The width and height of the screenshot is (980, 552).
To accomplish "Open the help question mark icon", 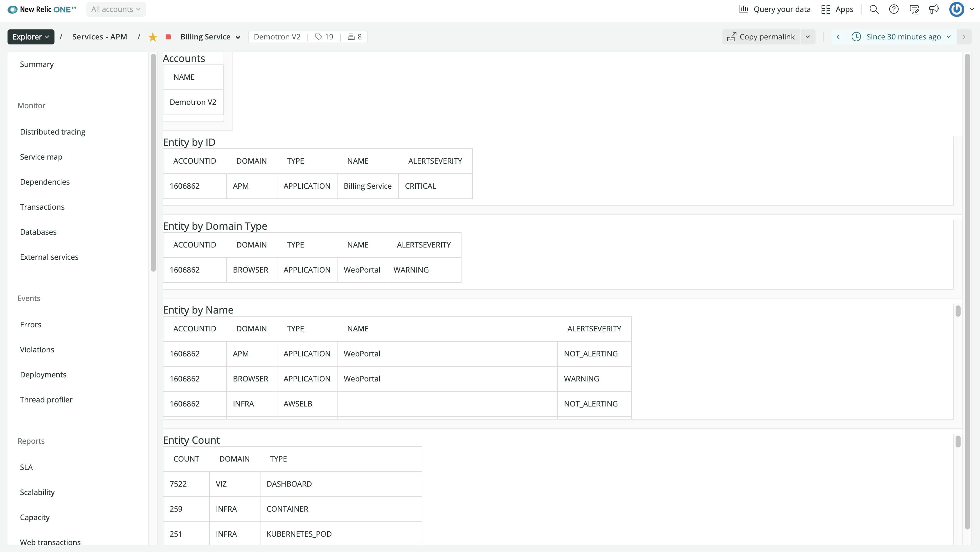I will (x=894, y=9).
